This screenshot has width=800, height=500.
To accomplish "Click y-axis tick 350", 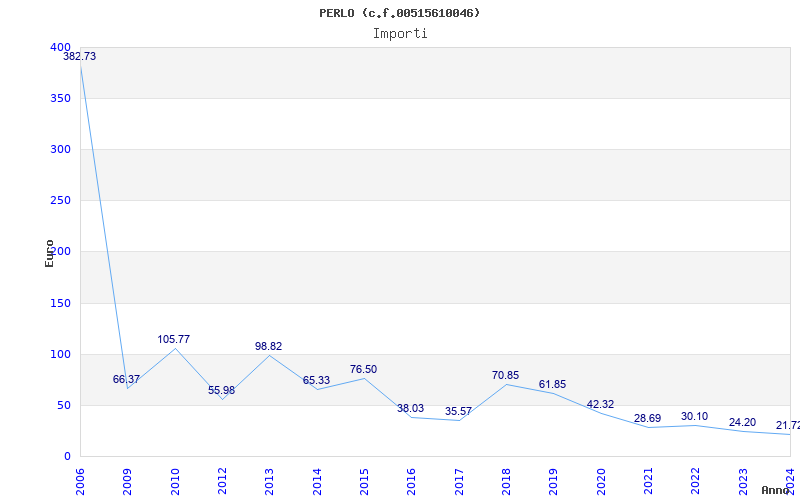I will coord(60,98).
